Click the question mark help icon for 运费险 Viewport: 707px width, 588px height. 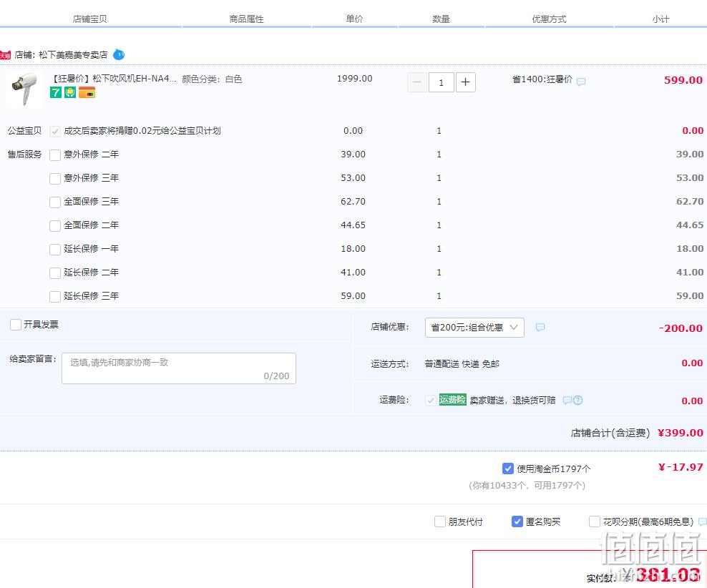click(577, 400)
